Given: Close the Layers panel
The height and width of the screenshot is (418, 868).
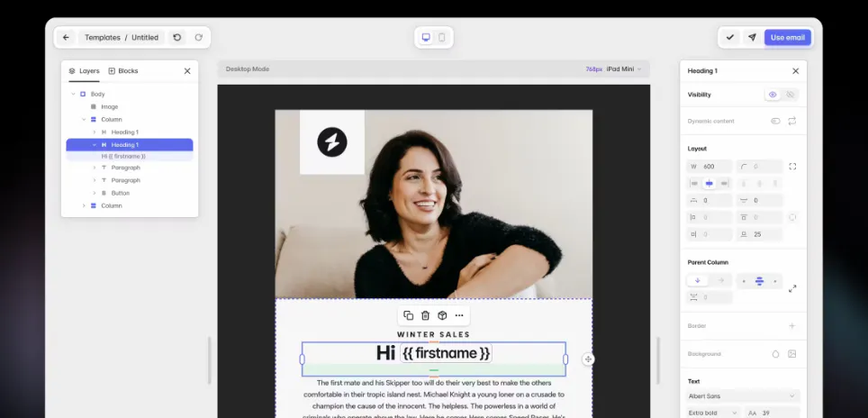Looking at the screenshot, I should pos(187,71).
